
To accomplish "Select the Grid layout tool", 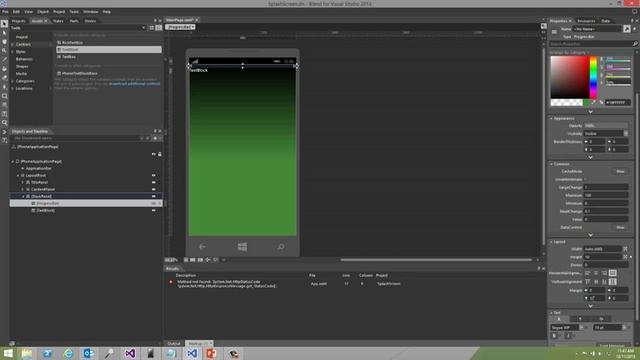I will click(x=4, y=105).
